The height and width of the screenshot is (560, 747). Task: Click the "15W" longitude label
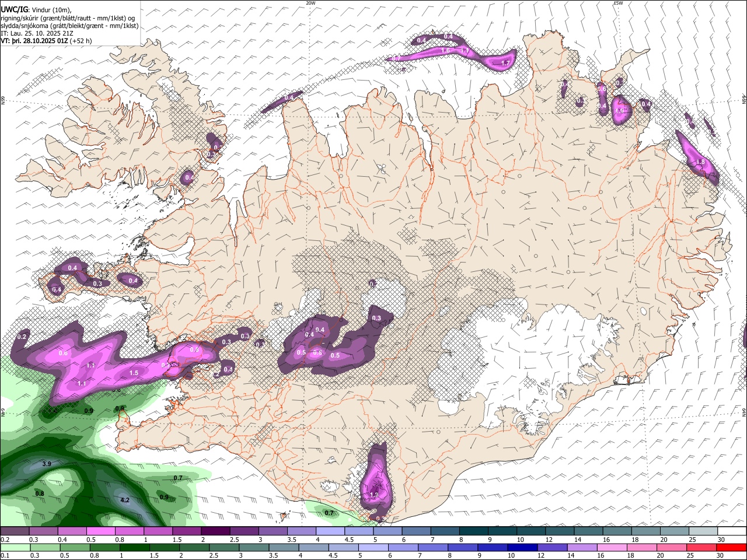(617, 3)
